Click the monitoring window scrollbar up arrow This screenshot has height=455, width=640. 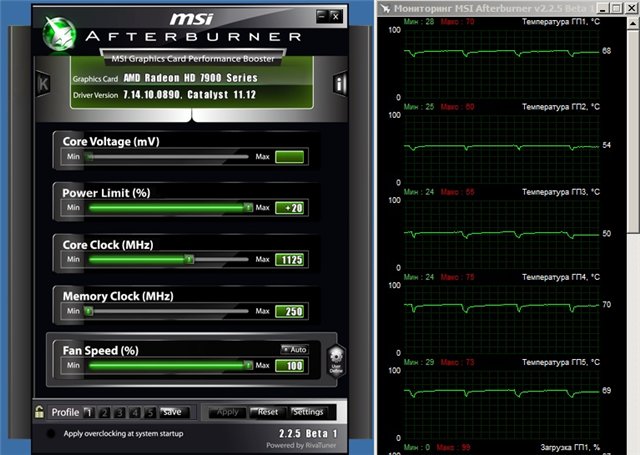[633, 23]
